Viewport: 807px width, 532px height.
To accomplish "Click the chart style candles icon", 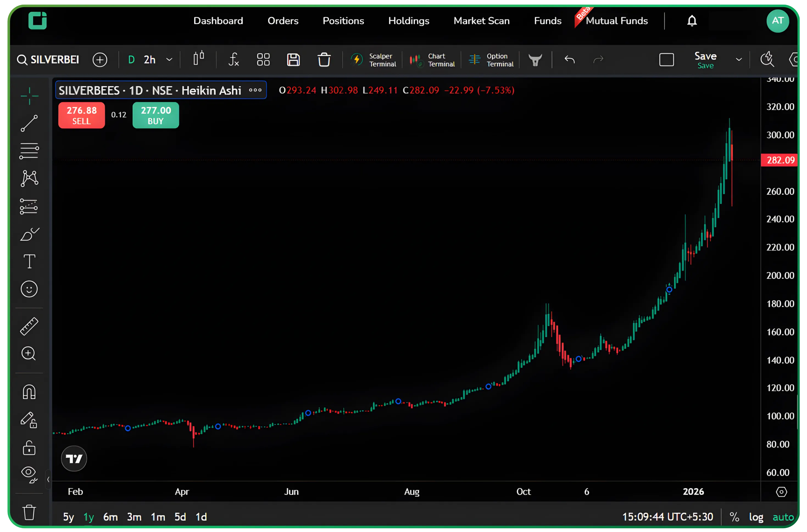I will [199, 58].
